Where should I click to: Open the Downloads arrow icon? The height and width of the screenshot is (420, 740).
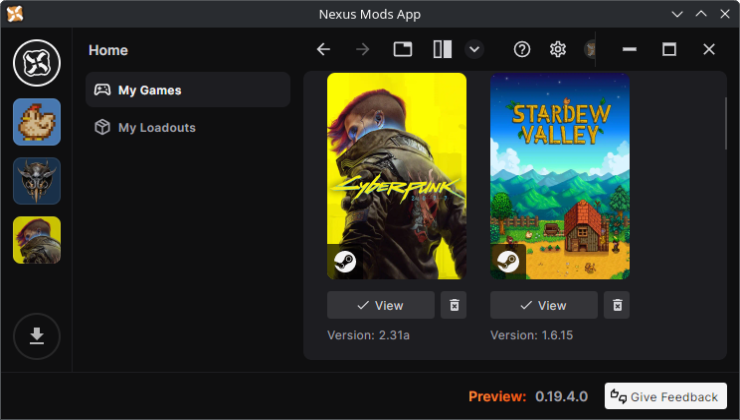click(x=36, y=336)
